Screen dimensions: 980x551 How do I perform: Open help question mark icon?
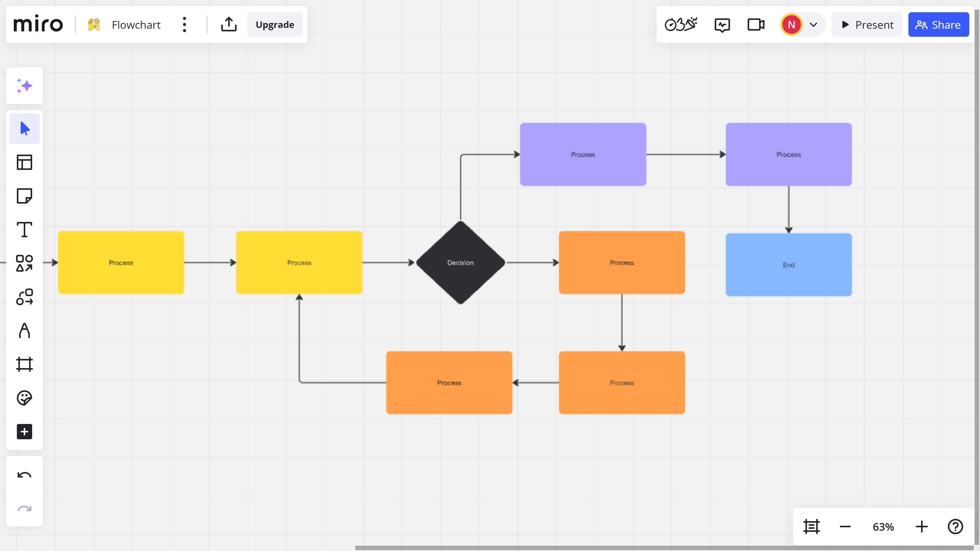click(x=955, y=527)
